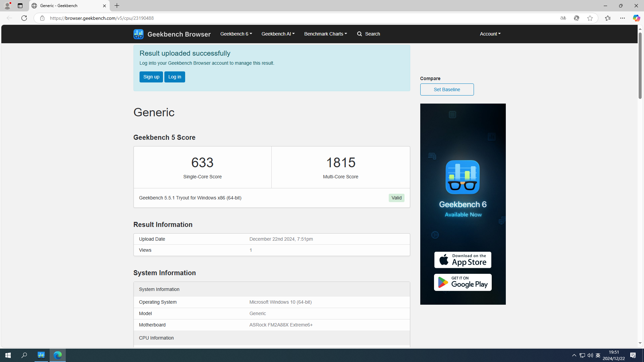Click the Log in button
This screenshot has height=362, width=644.
tap(175, 77)
